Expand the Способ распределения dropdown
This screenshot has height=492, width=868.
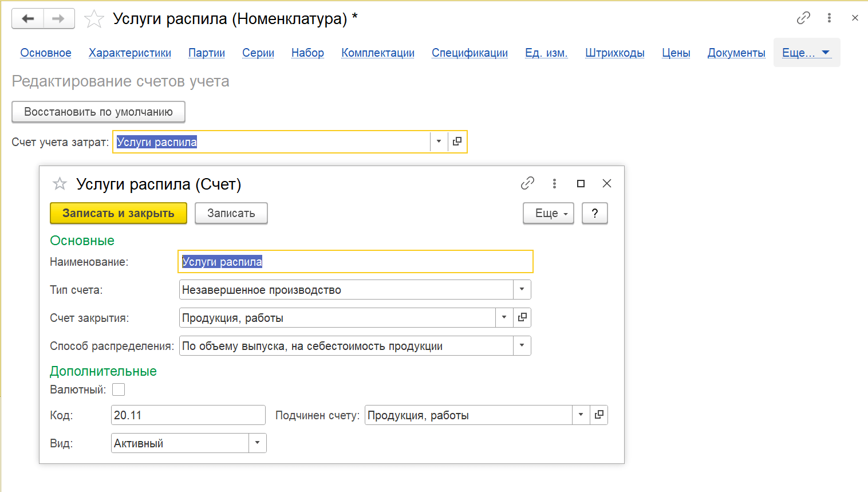[522, 346]
